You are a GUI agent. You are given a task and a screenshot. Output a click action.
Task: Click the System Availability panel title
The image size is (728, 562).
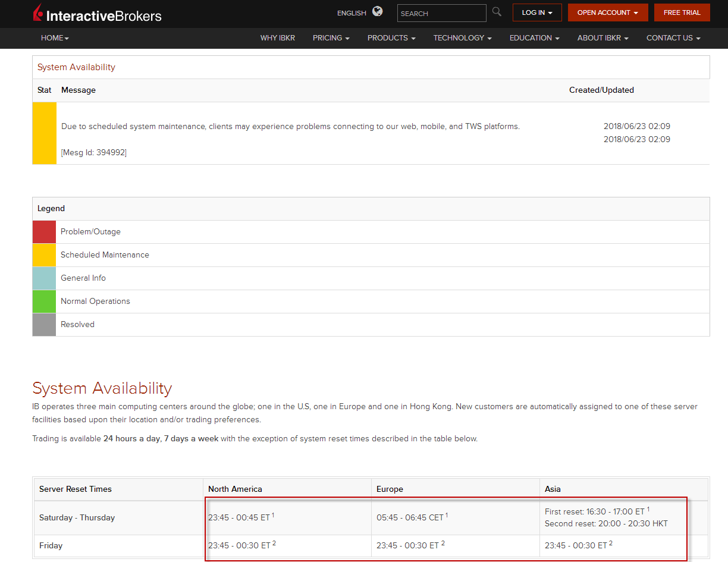point(76,67)
